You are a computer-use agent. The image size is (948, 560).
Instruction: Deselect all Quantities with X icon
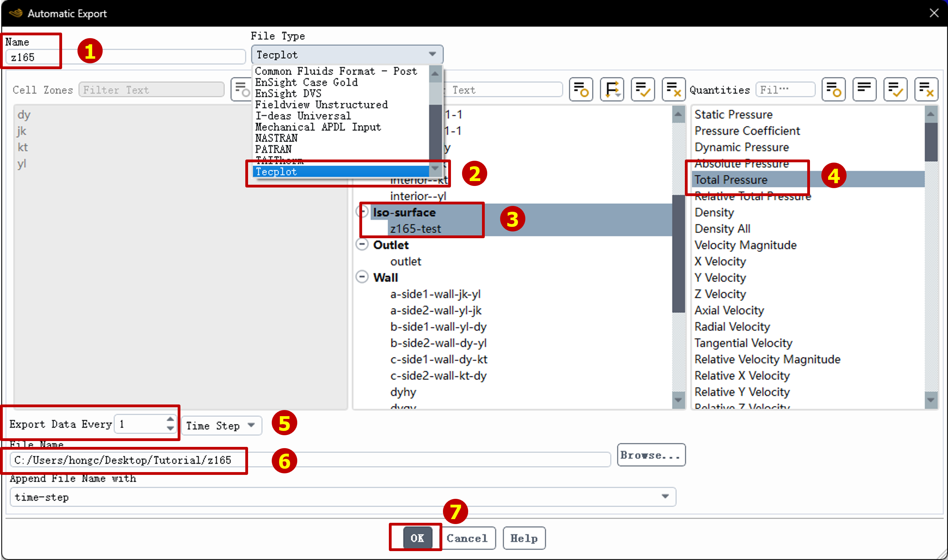(x=926, y=90)
